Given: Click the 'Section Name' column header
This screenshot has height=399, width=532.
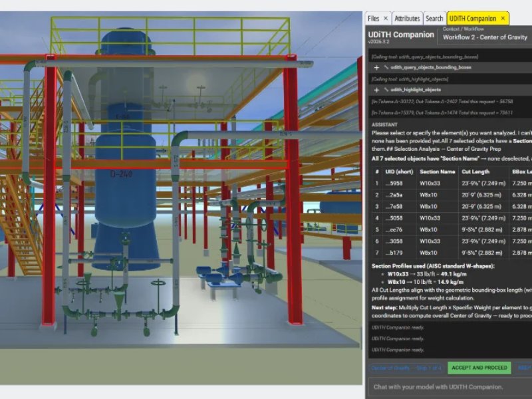Looking at the screenshot, I should pyautogui.click(x=438, y=172).
